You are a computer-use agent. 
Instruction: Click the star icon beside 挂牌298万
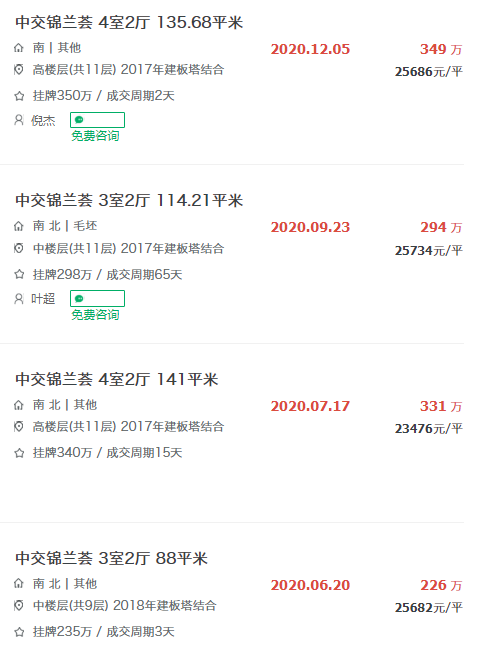pyautogui.click(x=19, y=274)
